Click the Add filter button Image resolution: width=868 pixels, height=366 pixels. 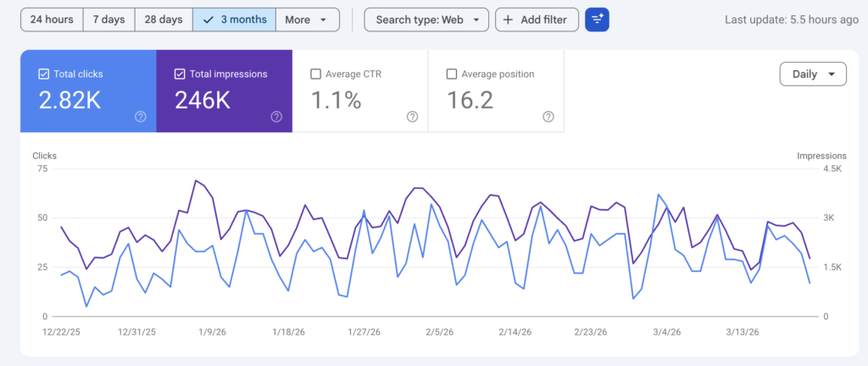coord(537,19)
